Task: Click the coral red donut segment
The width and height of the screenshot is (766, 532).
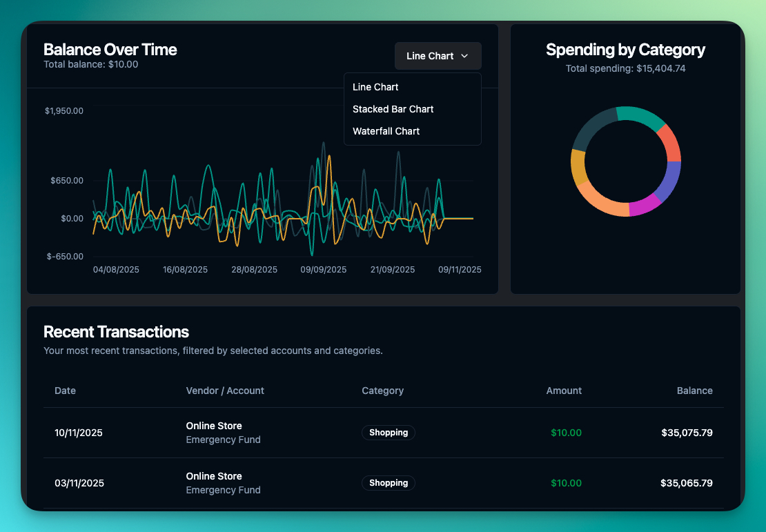Action: coord(671,143)
